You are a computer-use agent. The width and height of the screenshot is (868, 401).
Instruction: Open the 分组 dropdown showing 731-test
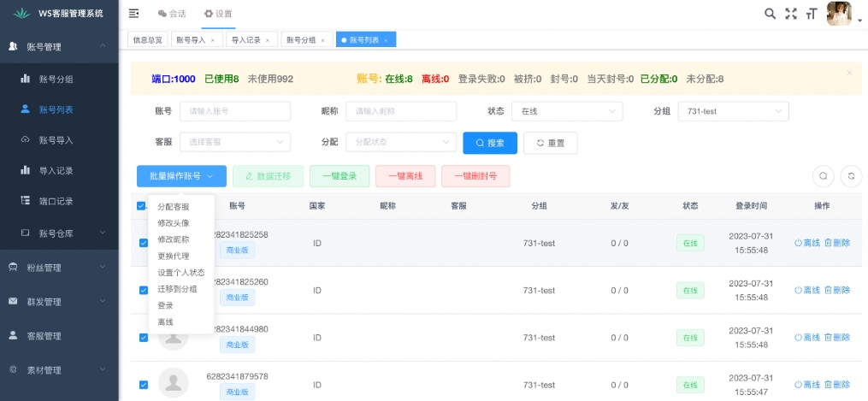pos(732,111)
